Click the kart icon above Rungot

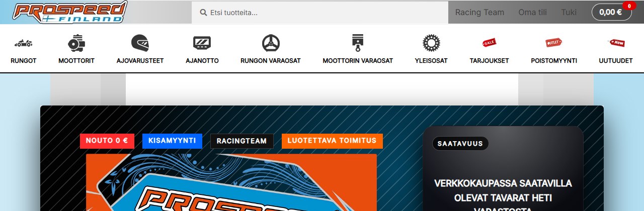coord(24,44)
